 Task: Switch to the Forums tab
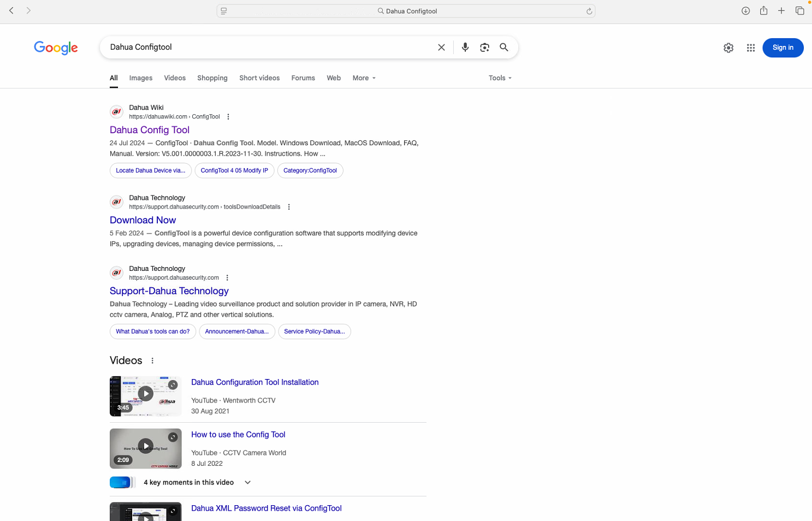pos(303,78)
